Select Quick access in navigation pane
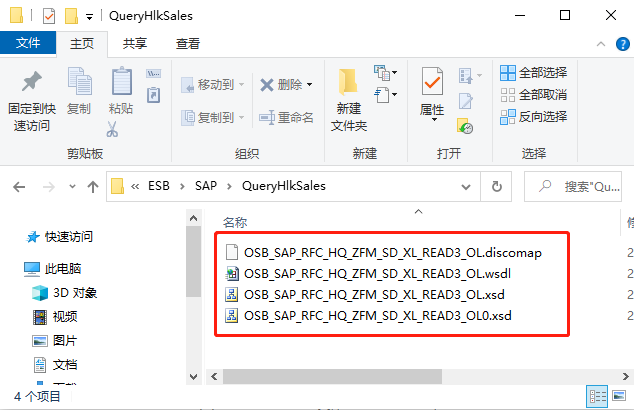 pyautogui.click(x=60, y=237)
